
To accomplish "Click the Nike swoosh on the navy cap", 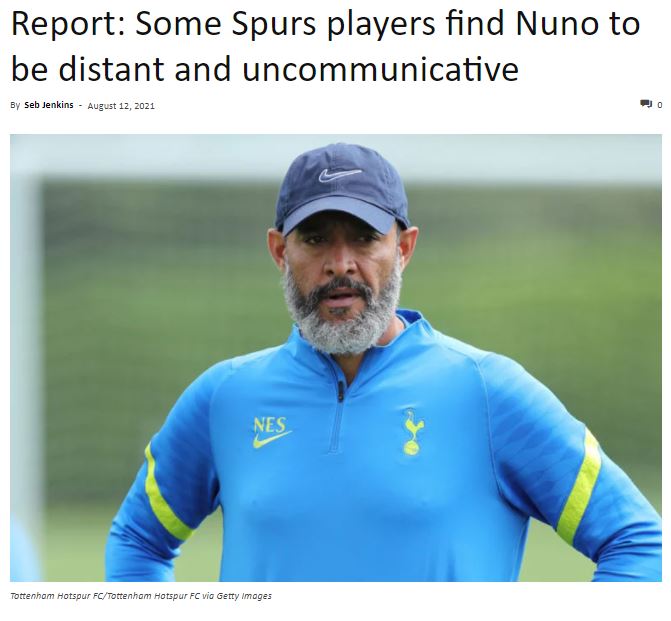I will 340,174.
